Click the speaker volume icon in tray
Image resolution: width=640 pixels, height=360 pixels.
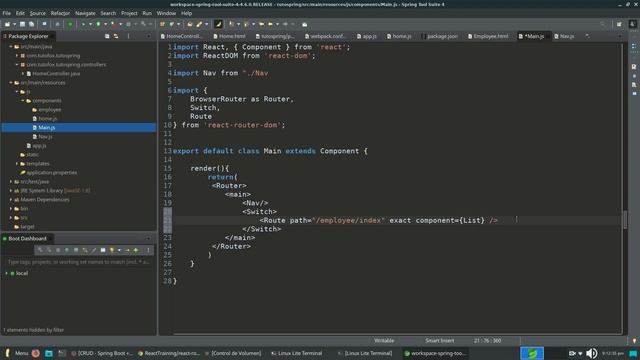pyautogui.click(x=591, y=353)
